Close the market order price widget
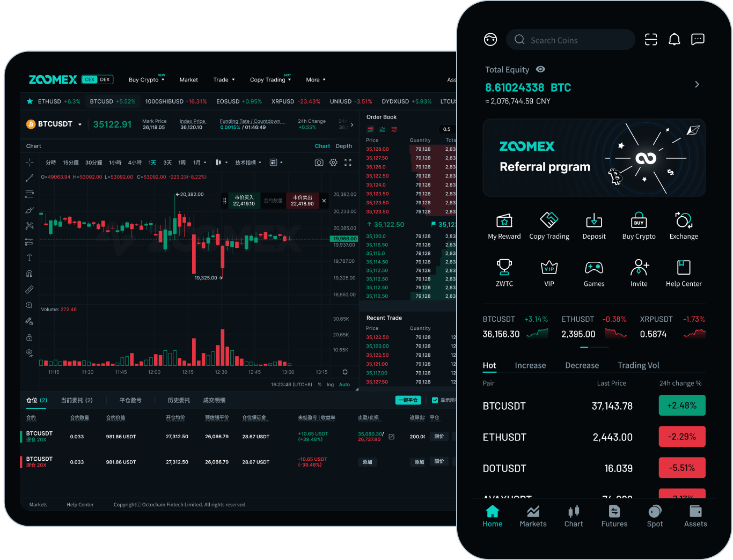This screenshot has height=560, width=733. 324,201
